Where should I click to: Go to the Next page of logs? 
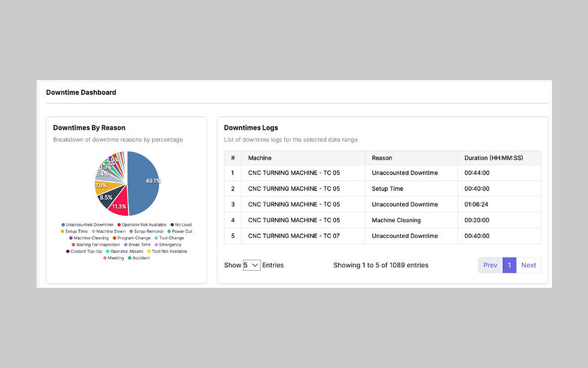[529, 265]
